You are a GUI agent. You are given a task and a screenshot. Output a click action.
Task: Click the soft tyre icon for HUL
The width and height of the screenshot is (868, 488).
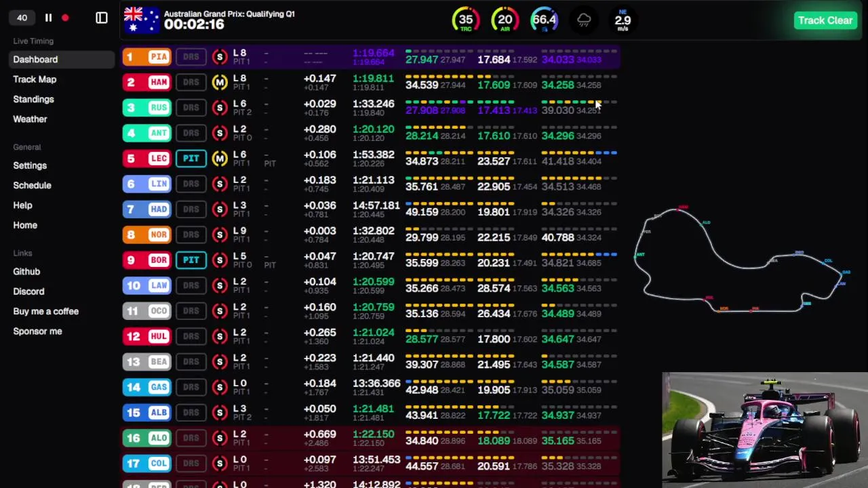[x=219, y=336]
